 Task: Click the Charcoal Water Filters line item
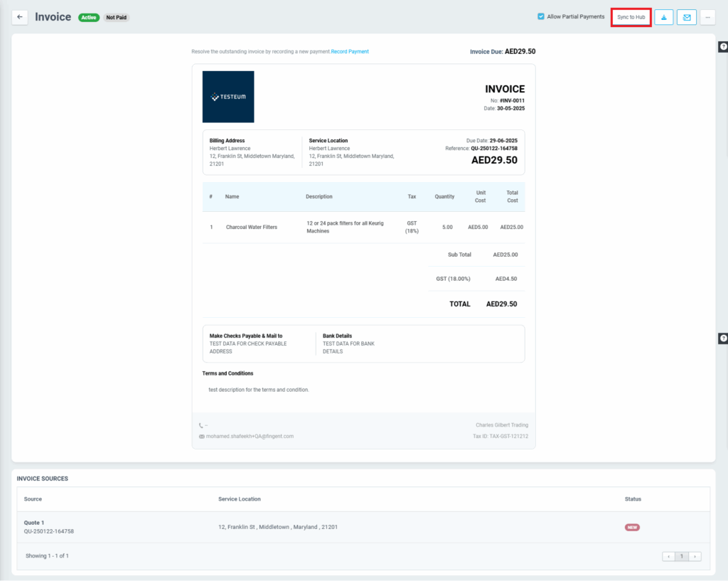coord(252,228)
